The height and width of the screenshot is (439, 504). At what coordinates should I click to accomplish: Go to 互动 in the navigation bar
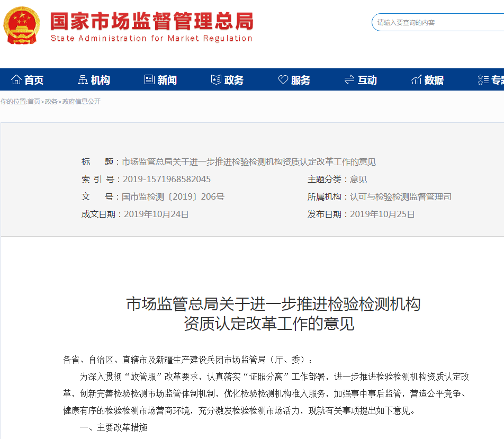(x=367, y=80)
